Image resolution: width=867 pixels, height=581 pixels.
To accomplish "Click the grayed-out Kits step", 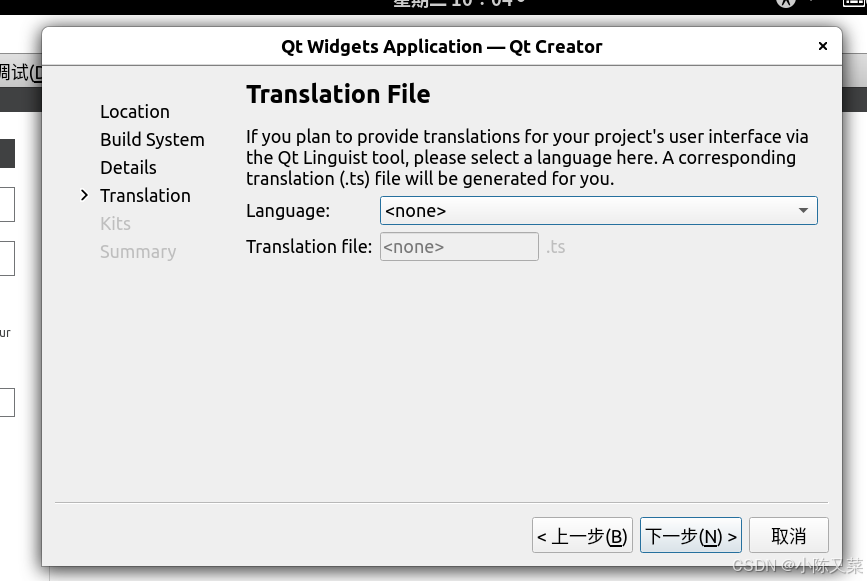I will click(x=115, y=224).
